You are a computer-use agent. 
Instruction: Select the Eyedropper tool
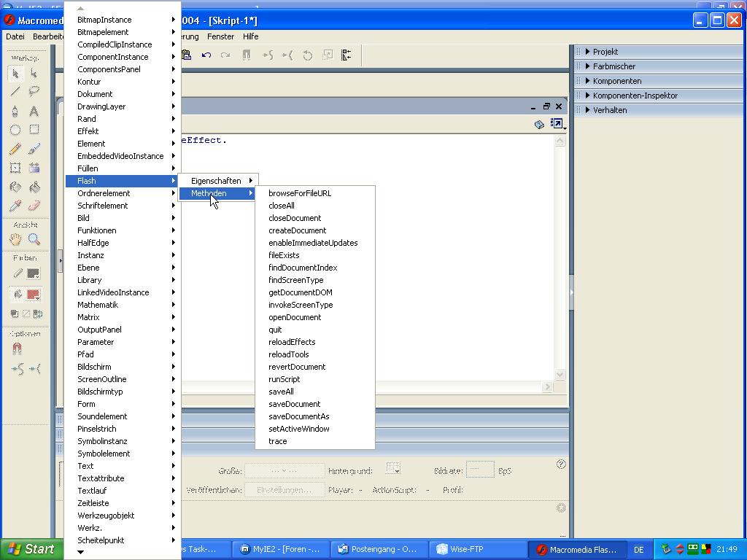click(x=15, y=206)
